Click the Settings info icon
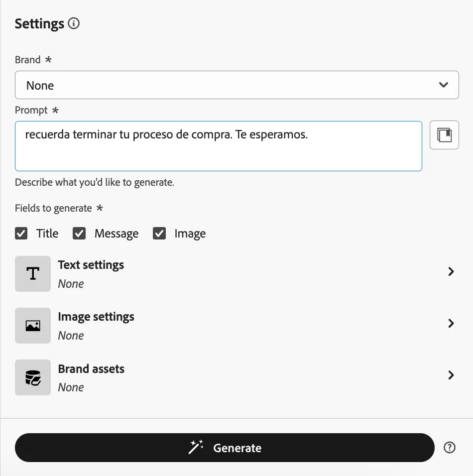Viewport: 473px width, 476px height. point(74,23)
